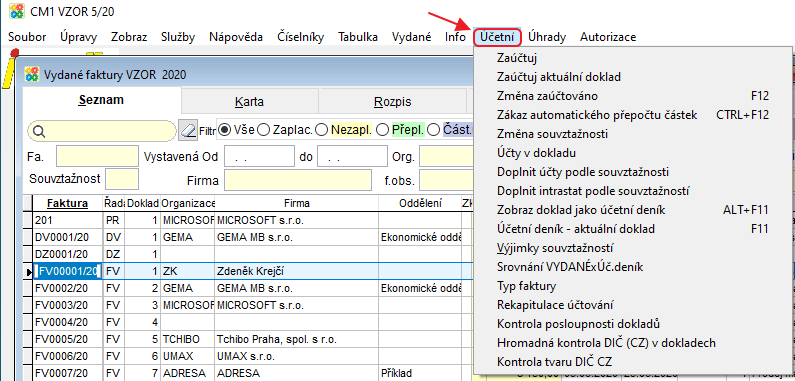
Task: Select the Nezapl. radio button
Action: click(x=321, y=130)
